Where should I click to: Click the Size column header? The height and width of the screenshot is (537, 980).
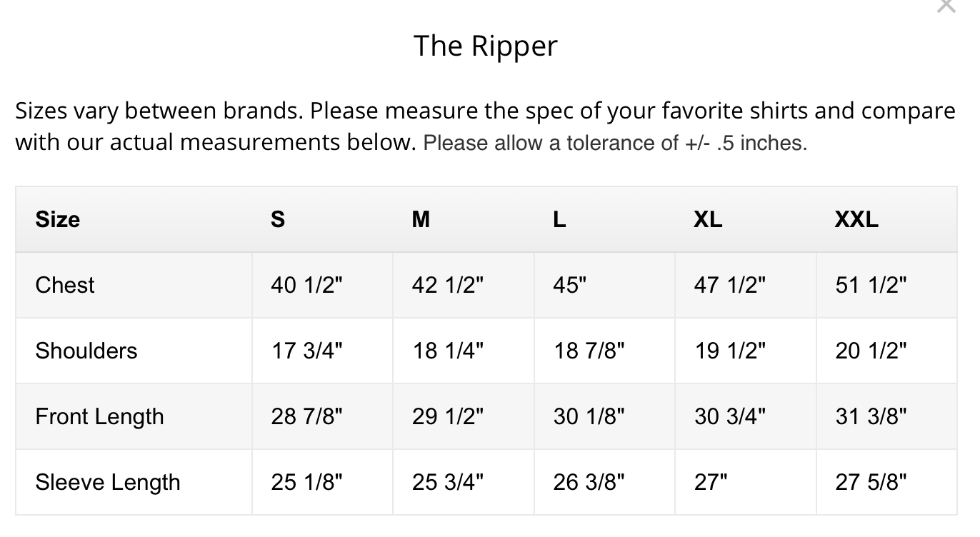coord(58,219)
